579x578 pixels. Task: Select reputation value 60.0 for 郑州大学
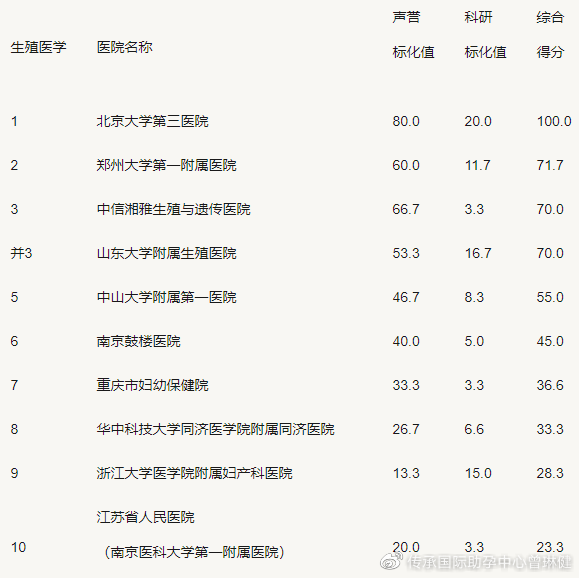coord(406,165)
